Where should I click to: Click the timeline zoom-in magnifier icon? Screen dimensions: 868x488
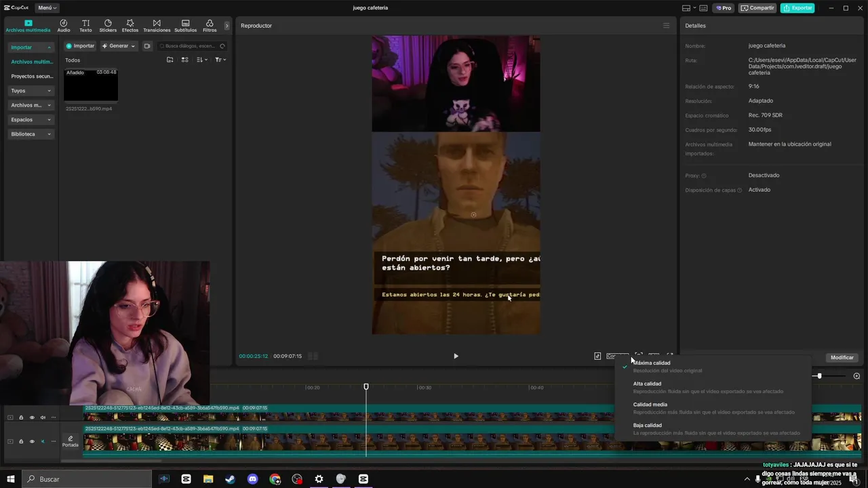point(856,375)
